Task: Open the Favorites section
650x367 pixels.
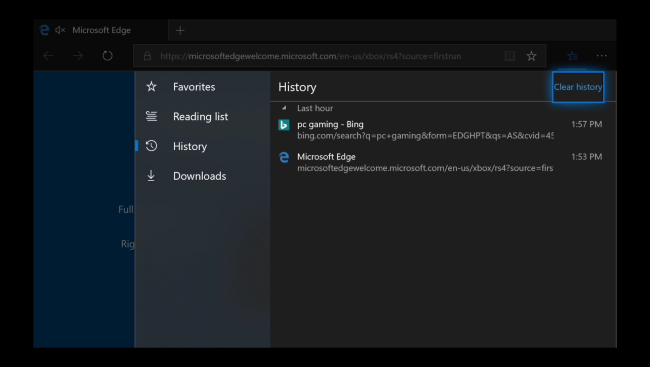Action: 203,87
